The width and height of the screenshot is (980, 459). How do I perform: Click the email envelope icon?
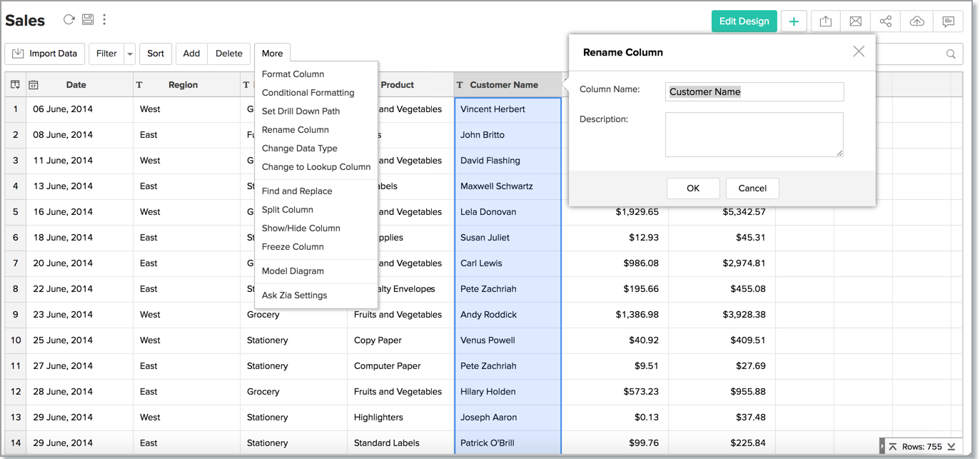click(855, 21)
